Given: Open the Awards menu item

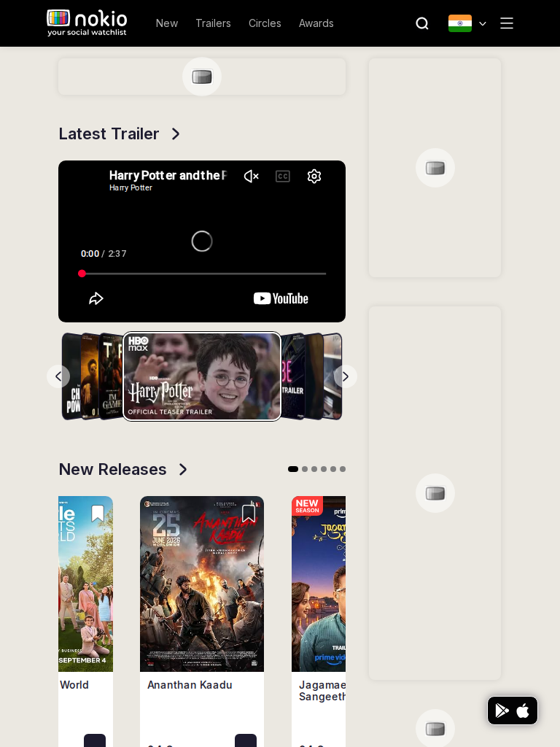Looking at the screenshot, I should 316,23.
